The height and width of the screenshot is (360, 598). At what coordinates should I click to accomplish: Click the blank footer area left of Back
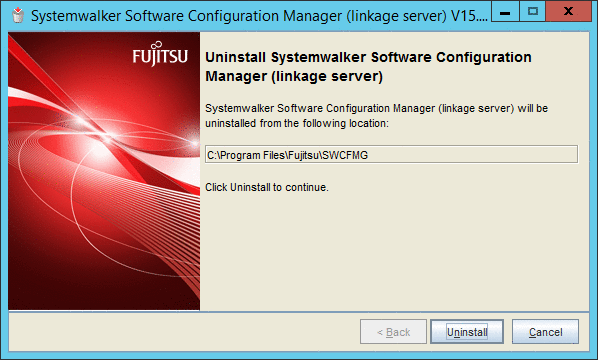[x=183, y=332]
